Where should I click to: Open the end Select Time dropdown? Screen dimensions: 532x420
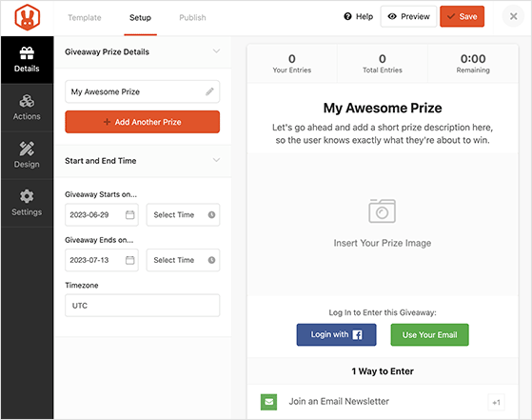[x=184, y=260]
